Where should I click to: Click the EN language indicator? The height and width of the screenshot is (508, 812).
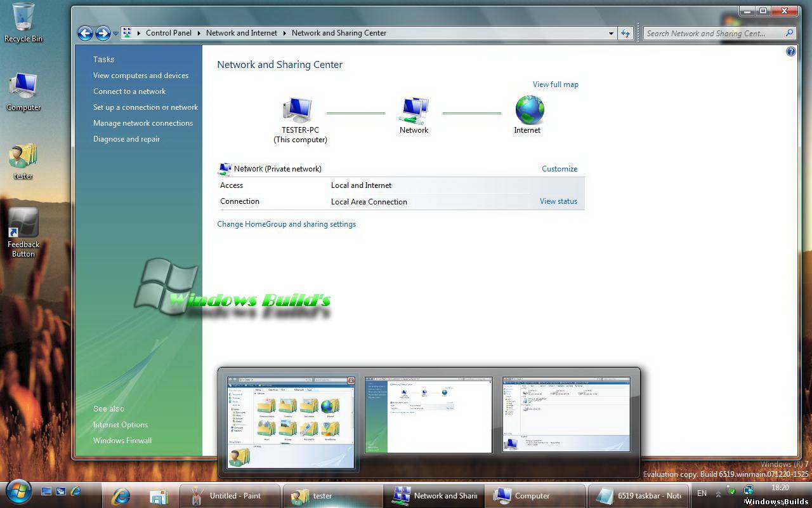pyautogui.click(x=702, y=493)
